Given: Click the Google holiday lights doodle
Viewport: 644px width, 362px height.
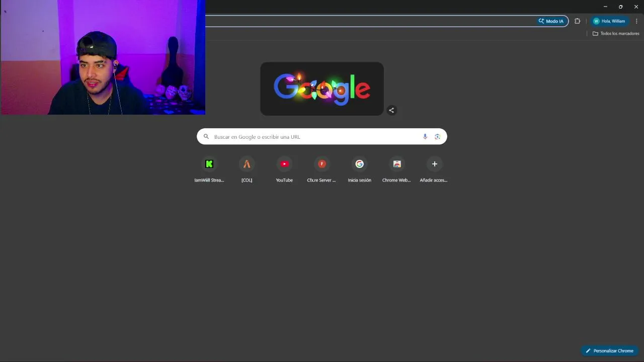Looking at the screenshot, I should [x=322, y=89].
